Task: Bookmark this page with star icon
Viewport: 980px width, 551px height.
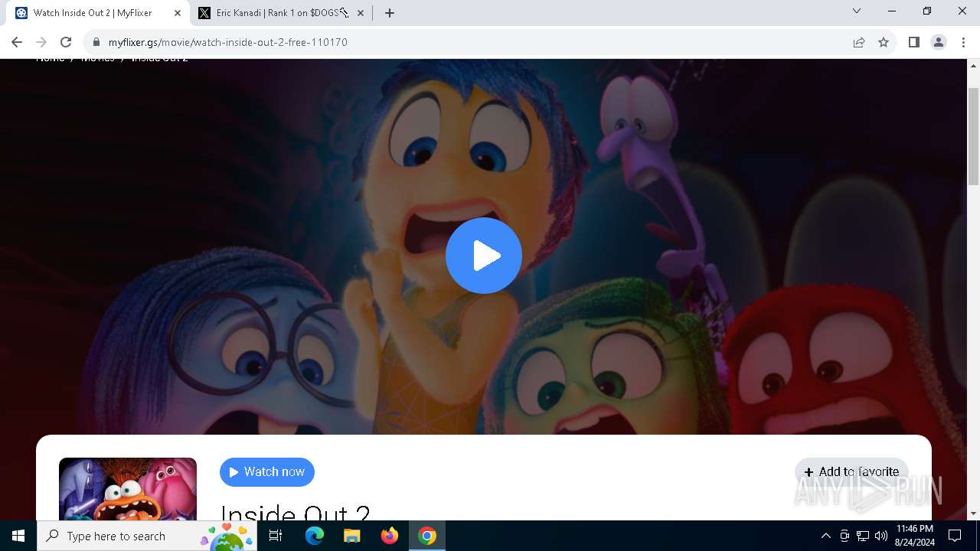Action: (x=884, y=42)
